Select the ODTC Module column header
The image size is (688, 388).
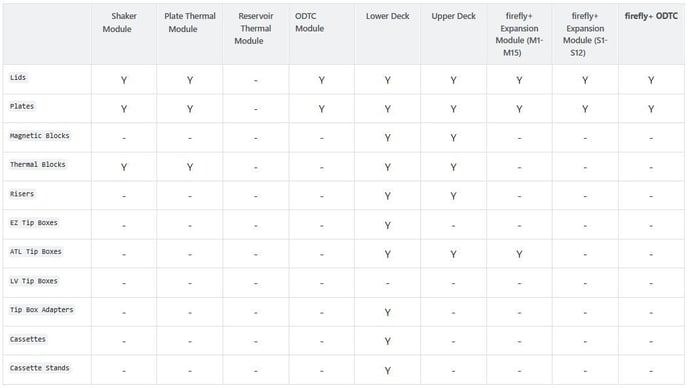click(x=309, y=22)
